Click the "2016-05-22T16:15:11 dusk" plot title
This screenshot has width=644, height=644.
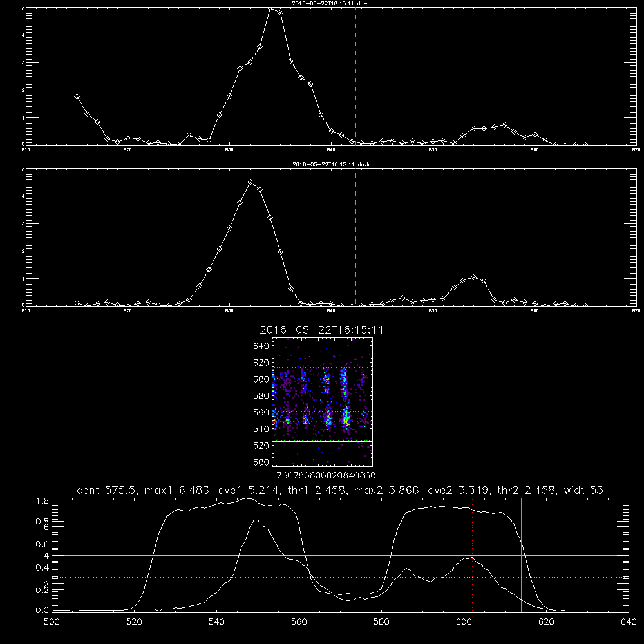tap(331, 164)
